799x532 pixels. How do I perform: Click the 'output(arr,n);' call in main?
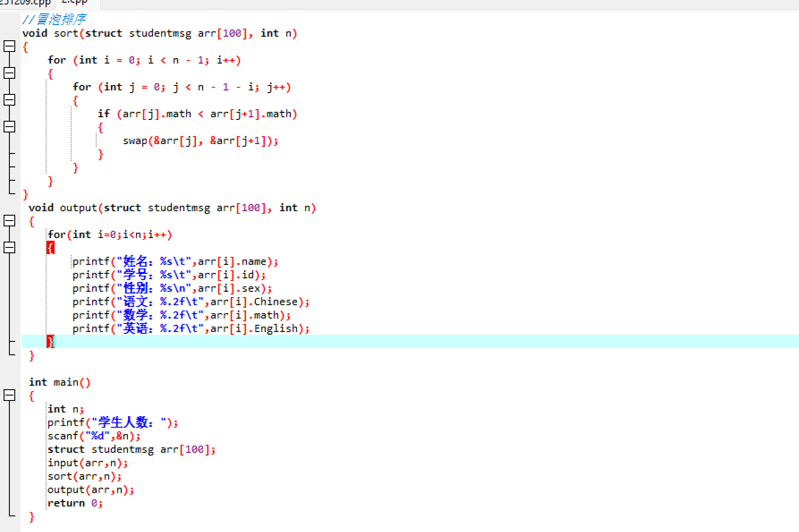click(91, 490)
